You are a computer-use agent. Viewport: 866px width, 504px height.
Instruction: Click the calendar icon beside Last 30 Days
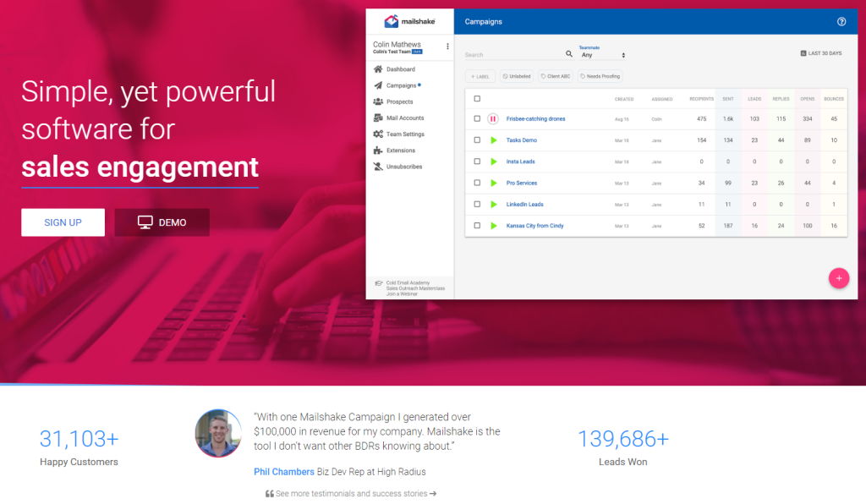coord(803,53)
